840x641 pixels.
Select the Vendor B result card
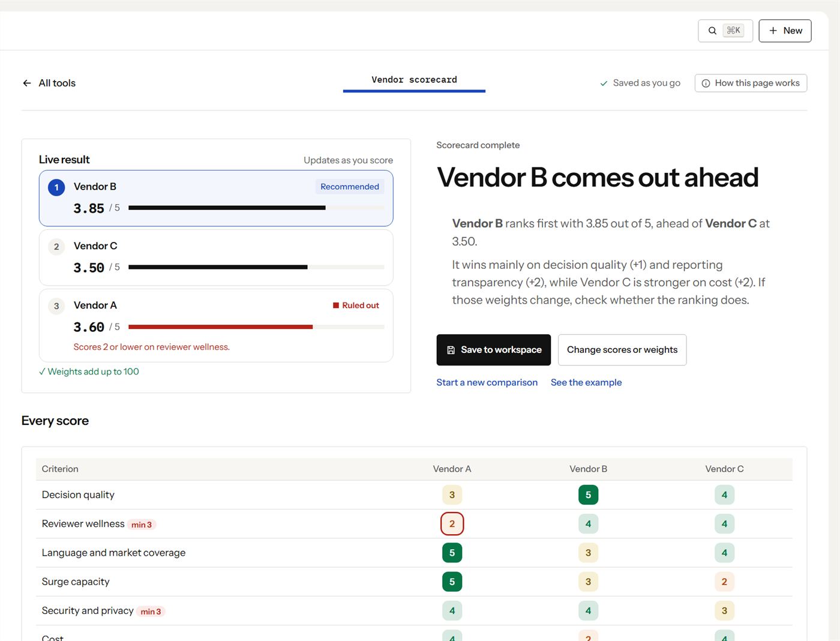point(216,198)
